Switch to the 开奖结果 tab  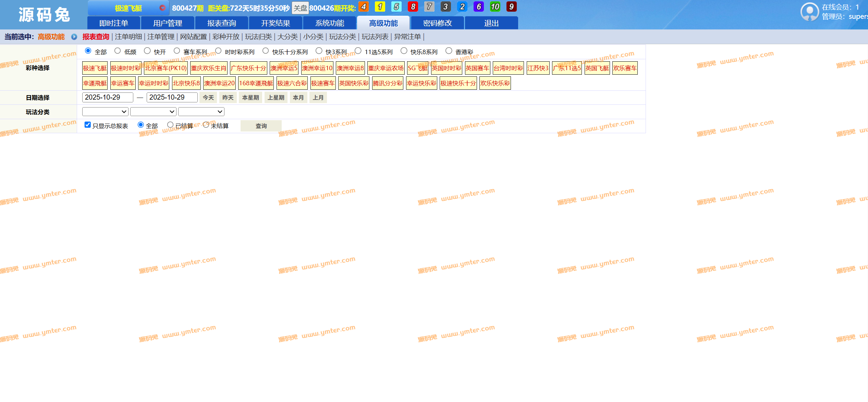pos(276,23)
